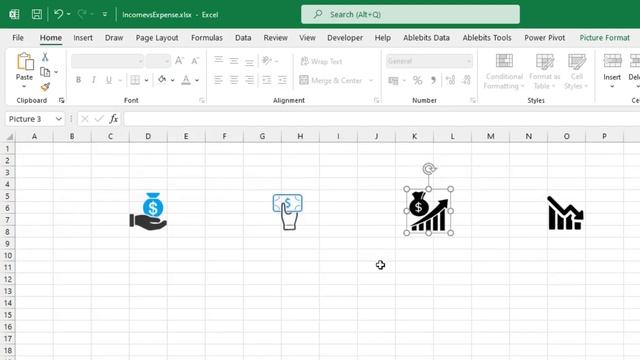Click Decrease Indent icon
This screenshot has height=360, width=640.
tap(267, 80)
